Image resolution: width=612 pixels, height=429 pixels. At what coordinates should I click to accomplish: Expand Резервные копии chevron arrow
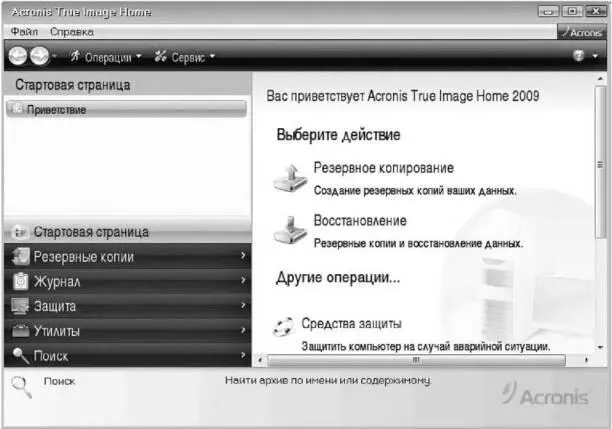click(x=243, y=255)
